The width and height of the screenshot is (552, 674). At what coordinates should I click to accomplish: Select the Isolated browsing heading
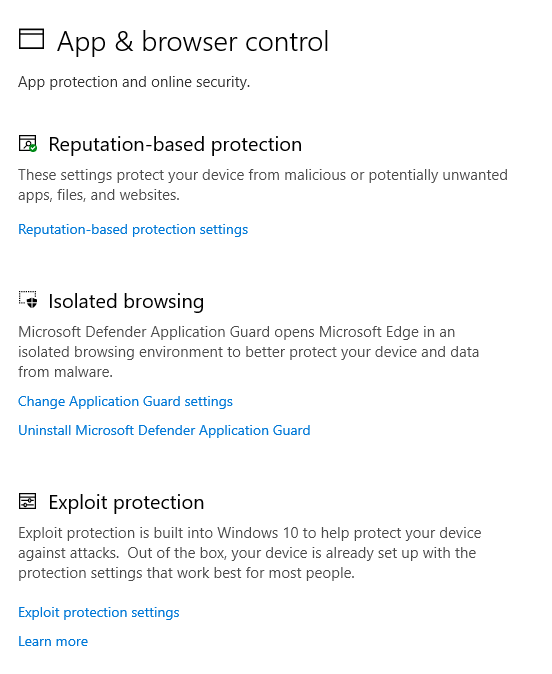pos(126,301)
